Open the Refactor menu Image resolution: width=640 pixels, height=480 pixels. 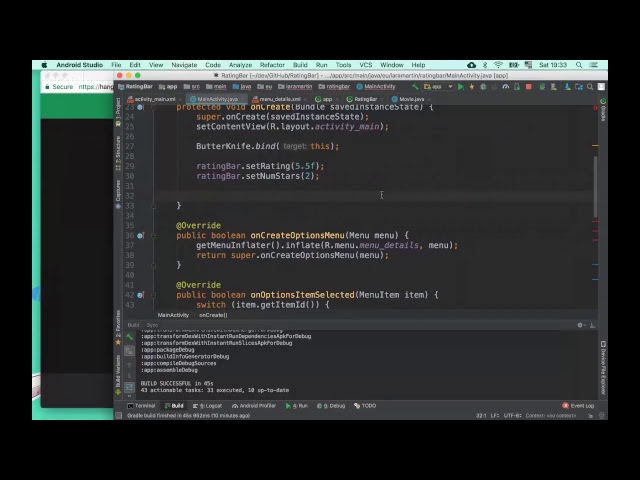272,65
